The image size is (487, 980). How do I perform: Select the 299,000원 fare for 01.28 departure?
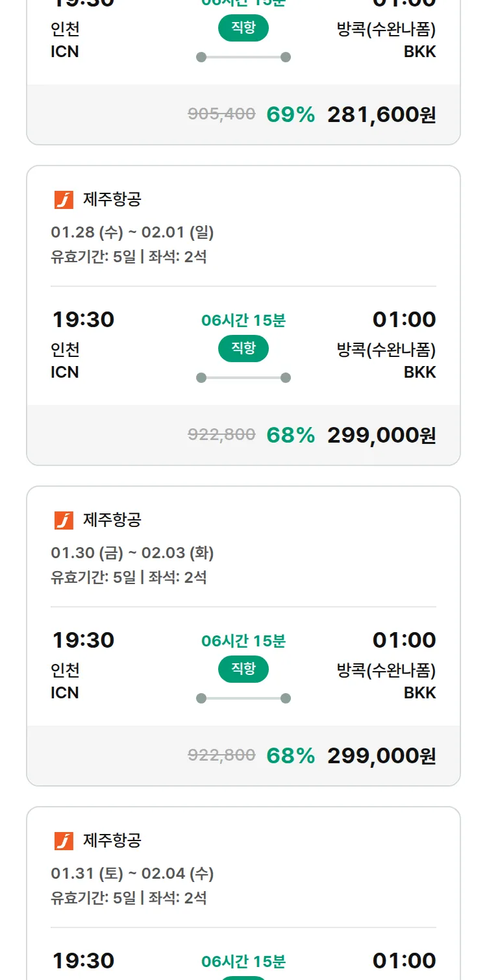381,435
